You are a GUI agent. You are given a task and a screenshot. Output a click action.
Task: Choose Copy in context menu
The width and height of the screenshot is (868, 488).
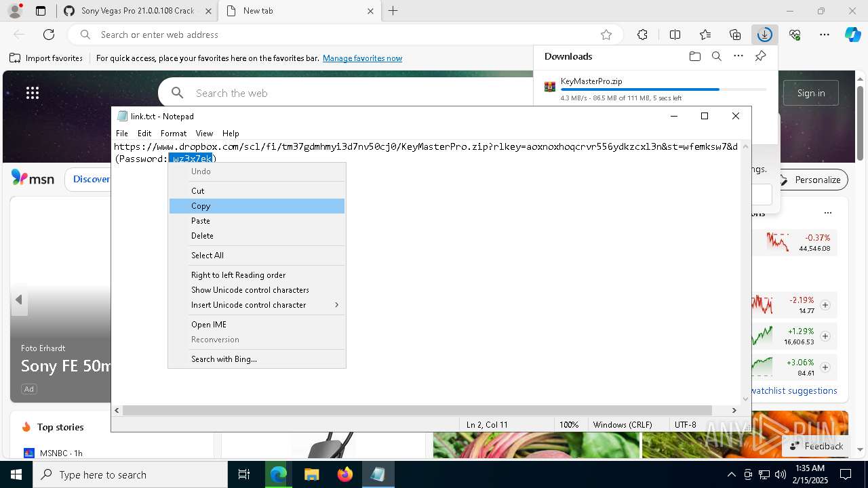pyautogui.click(x=257, y=206)
